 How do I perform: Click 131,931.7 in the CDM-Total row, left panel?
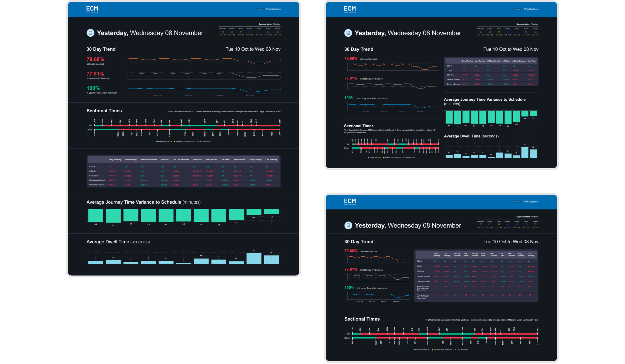click(197, 176)
